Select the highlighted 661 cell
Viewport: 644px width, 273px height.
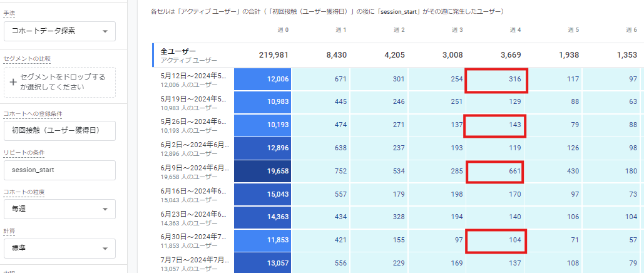point(495,172)
